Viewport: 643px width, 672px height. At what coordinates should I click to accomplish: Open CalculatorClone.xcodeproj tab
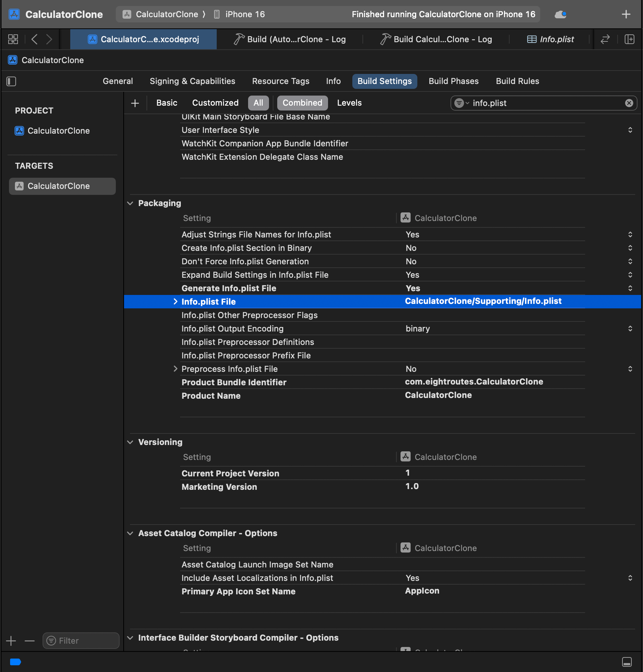coord(143,39)
